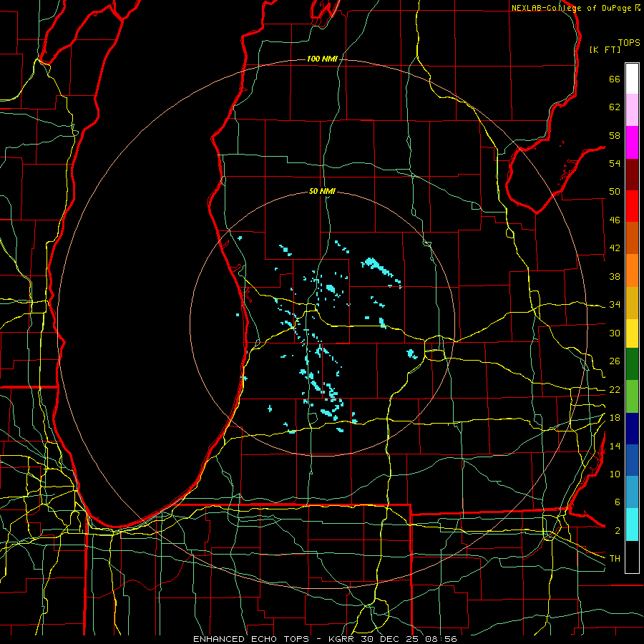Click the dark green 30 kft legend swatch
644x644 pixels.
tap(632, 364)
